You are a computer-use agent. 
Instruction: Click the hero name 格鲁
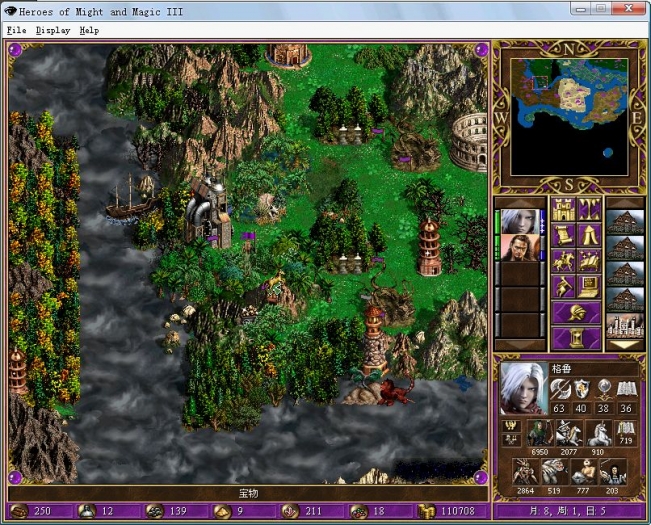pos(561,369)
